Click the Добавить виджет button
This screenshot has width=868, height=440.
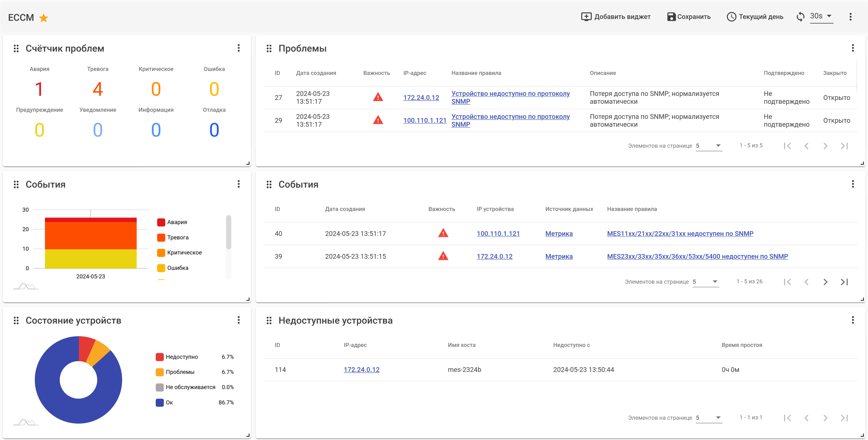pyautogui.click(x=616, y=17)
